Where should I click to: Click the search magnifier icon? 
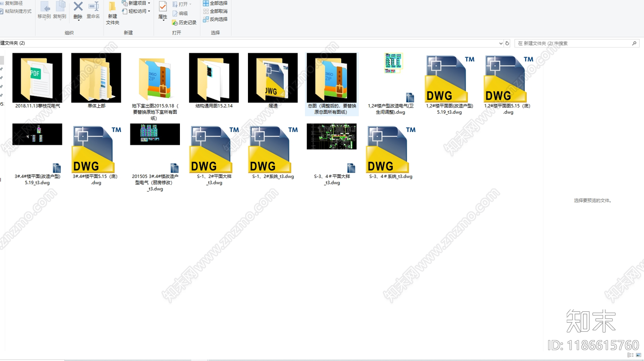[634, 43]
